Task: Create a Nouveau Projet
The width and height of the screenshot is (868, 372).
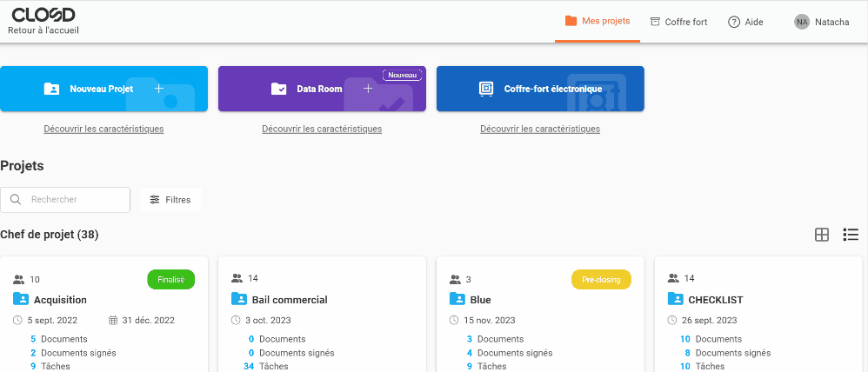Action: [x=103, y=89]
